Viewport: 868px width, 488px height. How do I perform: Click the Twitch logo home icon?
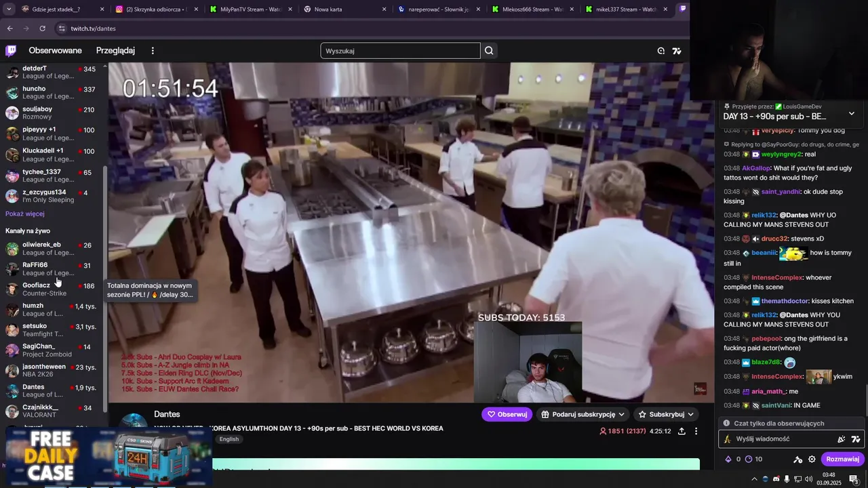[x=11, y=51]
